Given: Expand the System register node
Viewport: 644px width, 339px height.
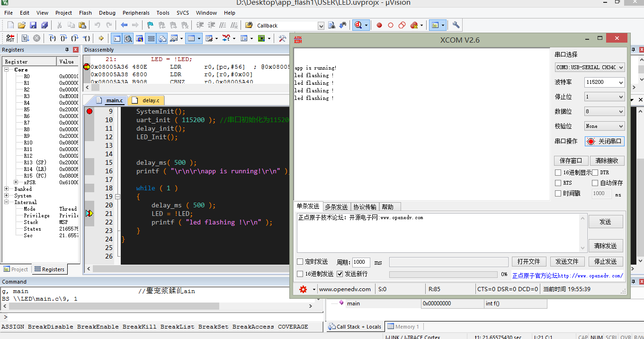Looking at the screenshot, I should pyautogui.click(x=7, y=196).
